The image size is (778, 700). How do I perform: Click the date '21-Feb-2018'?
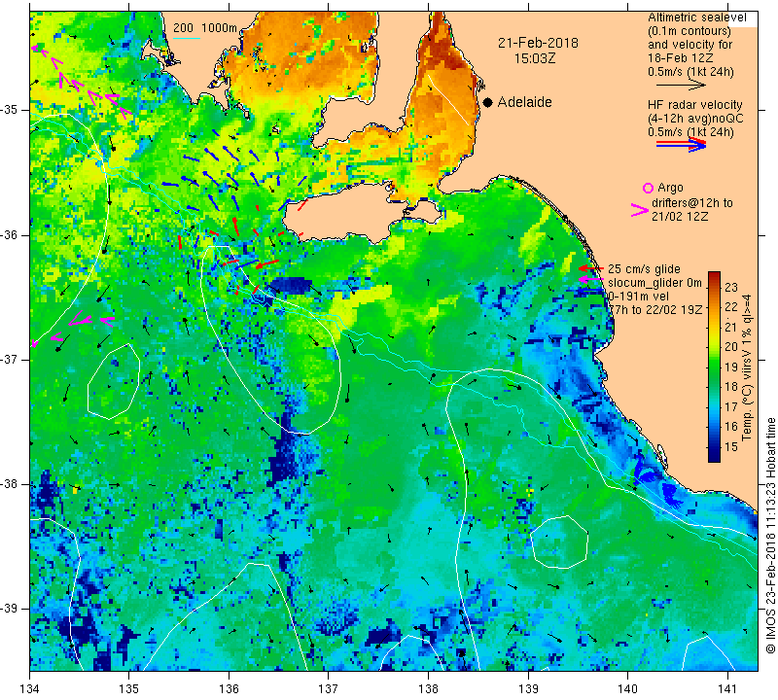point(538,43)
